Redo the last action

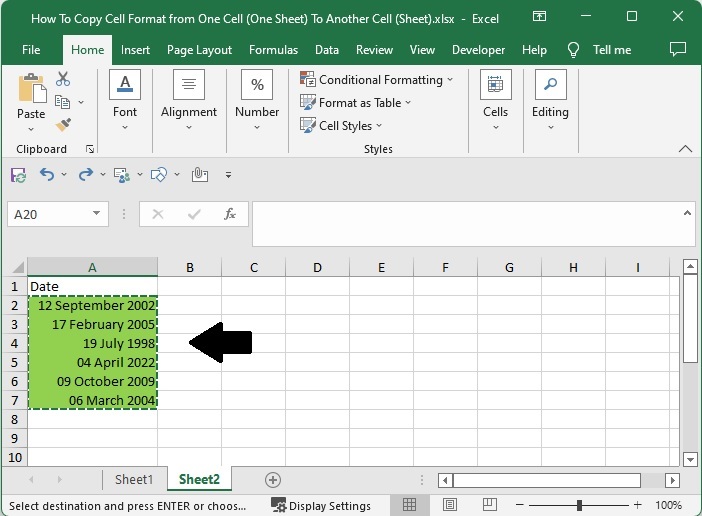[86, 174]
